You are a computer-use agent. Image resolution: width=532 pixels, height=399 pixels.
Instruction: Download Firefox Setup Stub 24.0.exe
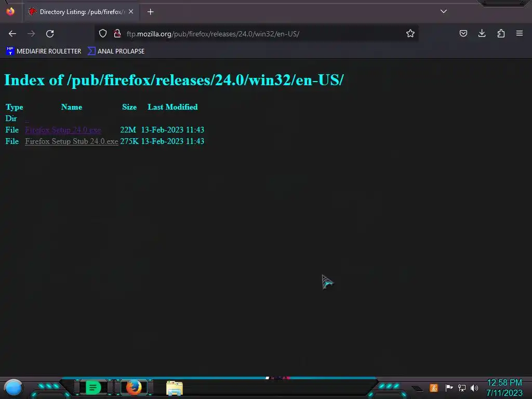click(72, 141)
